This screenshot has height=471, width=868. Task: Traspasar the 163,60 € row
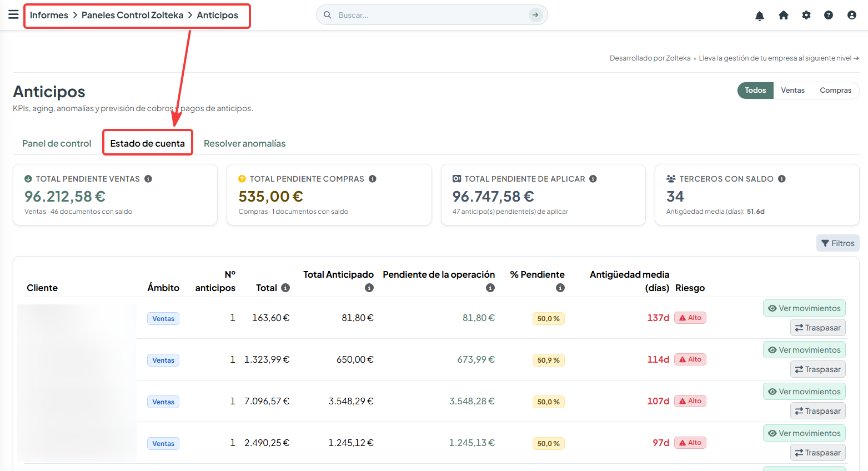(x=817, y=328)
